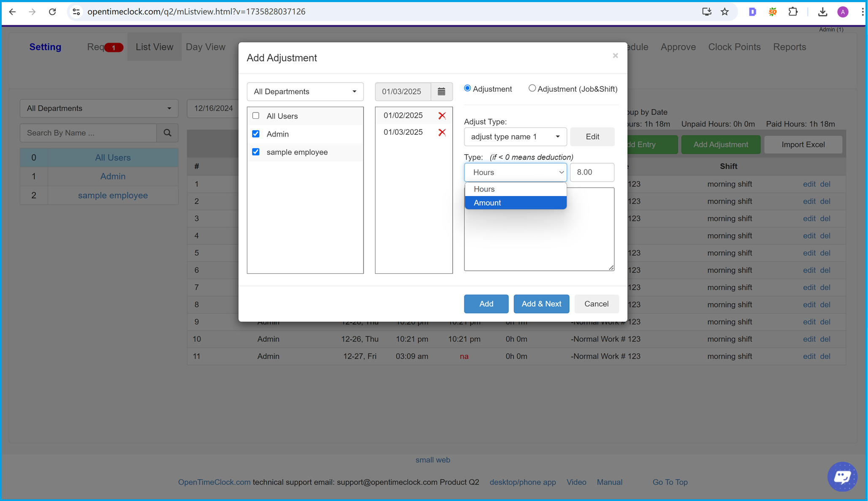Click edit link in row 1
This screenshot has width=868, height=501.
(809, 184)
